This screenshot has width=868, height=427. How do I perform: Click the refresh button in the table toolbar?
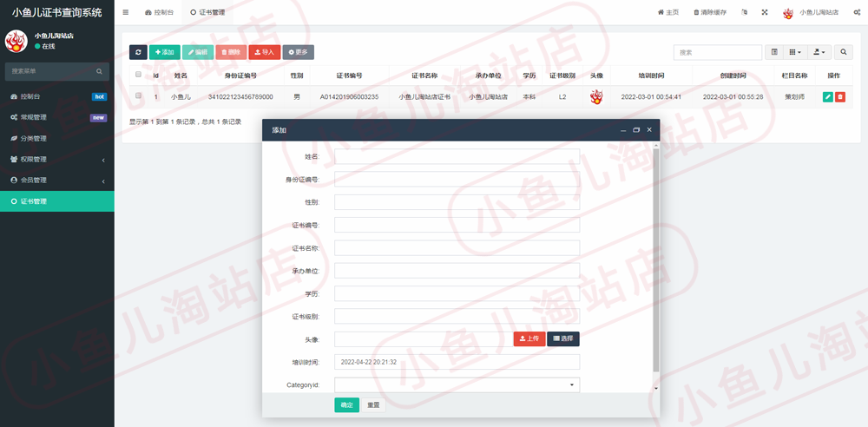[138, 52]
